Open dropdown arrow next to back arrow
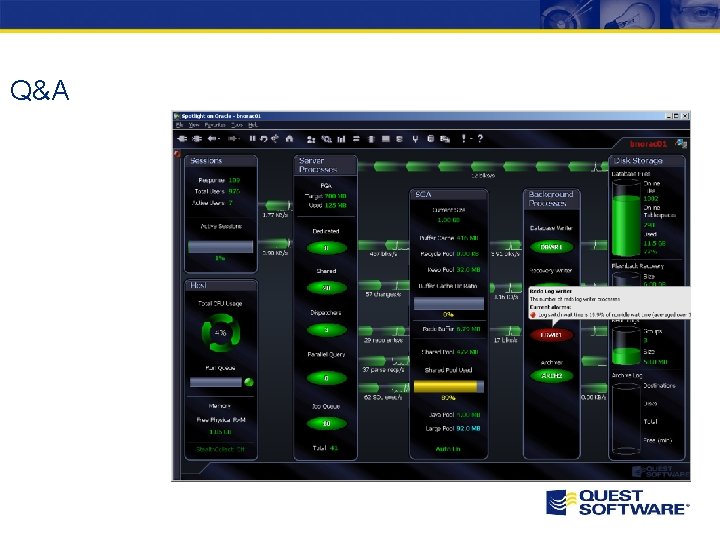 pyautogui.click(x=219, y=139)
